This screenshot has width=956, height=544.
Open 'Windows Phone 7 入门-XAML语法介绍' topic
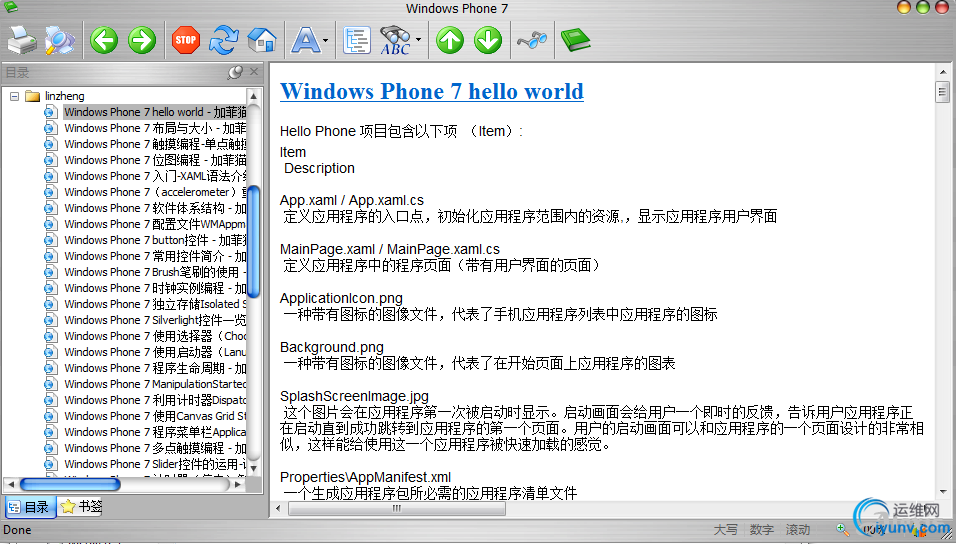pos(155,176)
